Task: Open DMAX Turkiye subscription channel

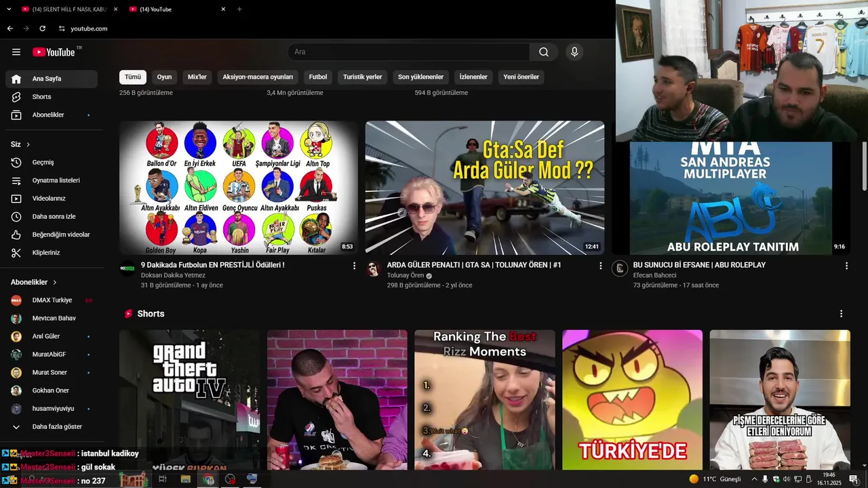Action: click(x=52, y=300)
